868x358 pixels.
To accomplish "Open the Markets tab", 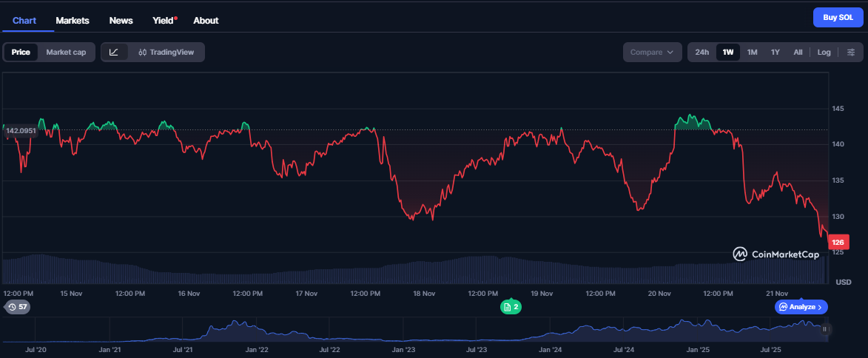I will click(x=73, y=20).
